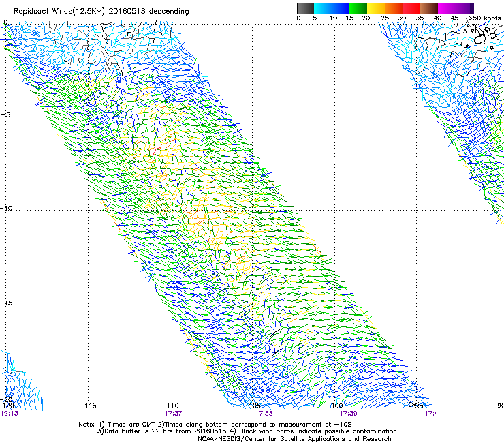This screenshot has width=504, height=443.
Task: Click the -110 longitude axis label
Action: 170,406
